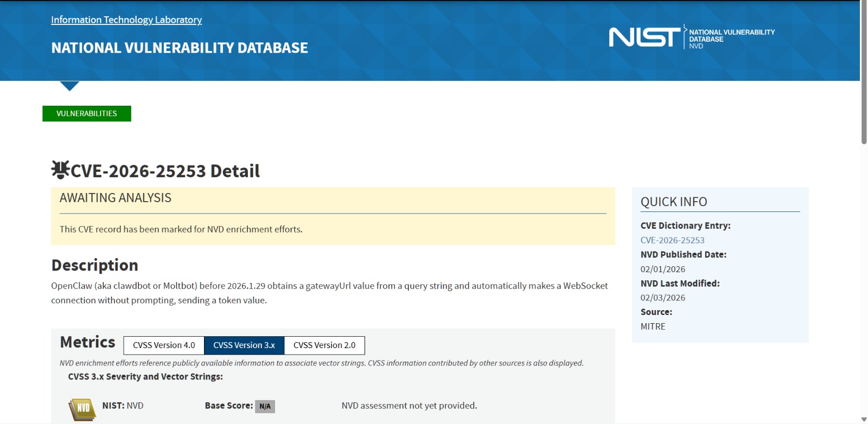Click the CVE-2026-25253 Detail page title
Viewport: 868px width, 424px height.
point(165,171)
